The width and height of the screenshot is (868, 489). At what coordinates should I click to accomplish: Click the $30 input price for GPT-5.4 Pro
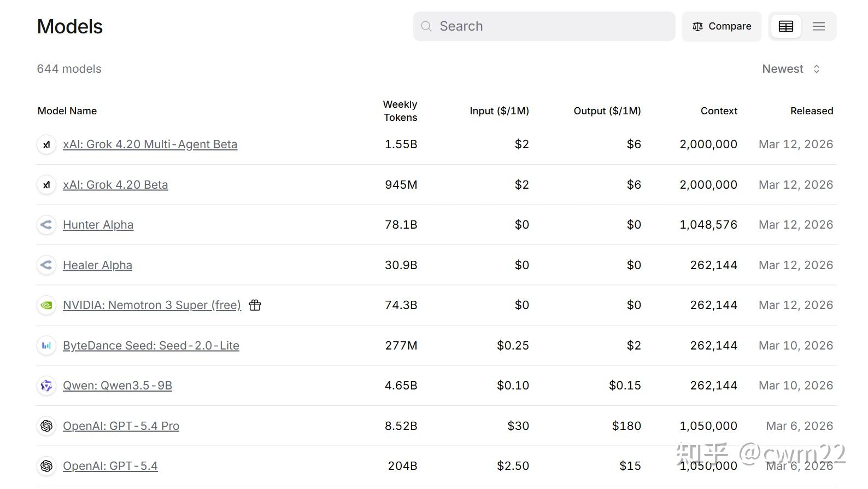click(x=518, y=426)
